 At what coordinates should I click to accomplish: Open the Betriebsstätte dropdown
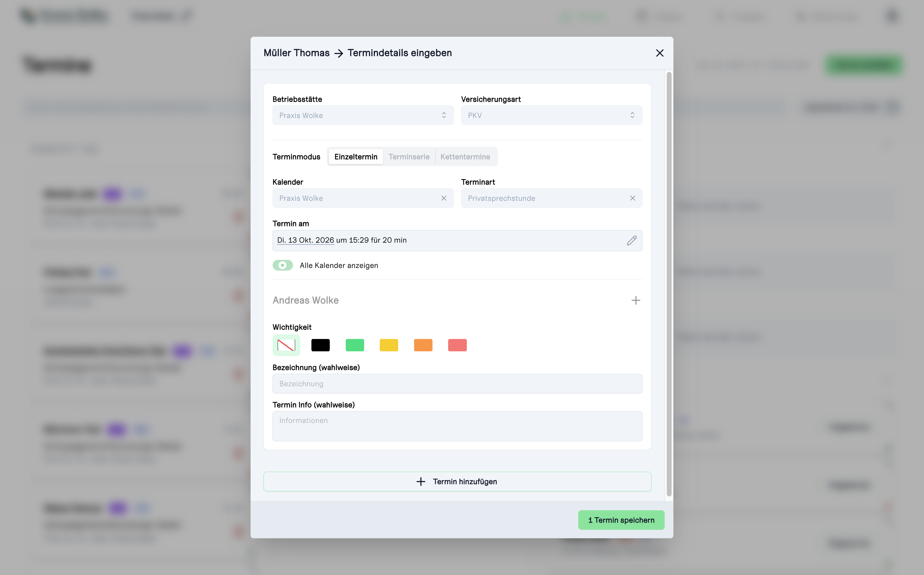coord(363,115)
